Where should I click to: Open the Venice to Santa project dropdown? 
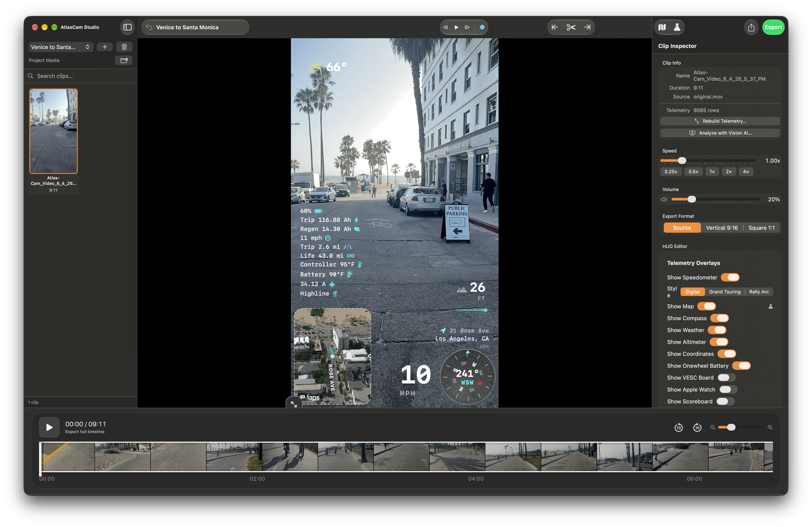61,47
